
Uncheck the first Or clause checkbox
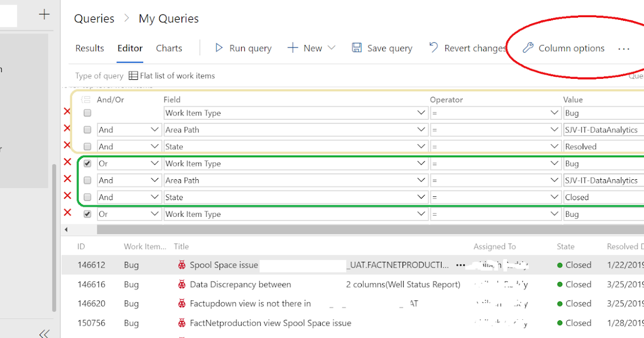(x=87, y=163)
